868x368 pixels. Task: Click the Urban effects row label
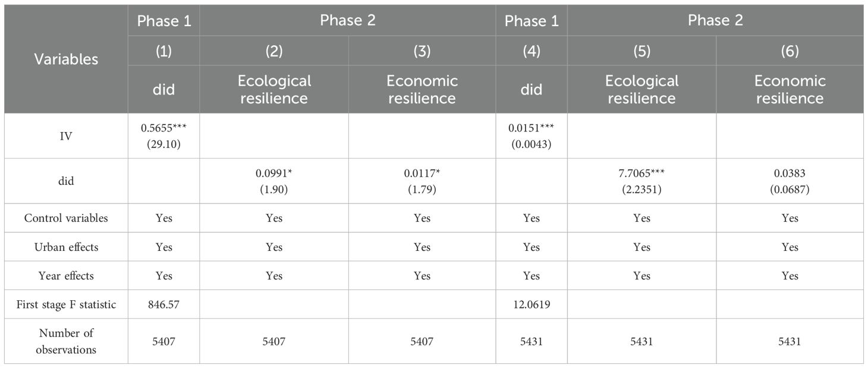(x=66, y=247)
